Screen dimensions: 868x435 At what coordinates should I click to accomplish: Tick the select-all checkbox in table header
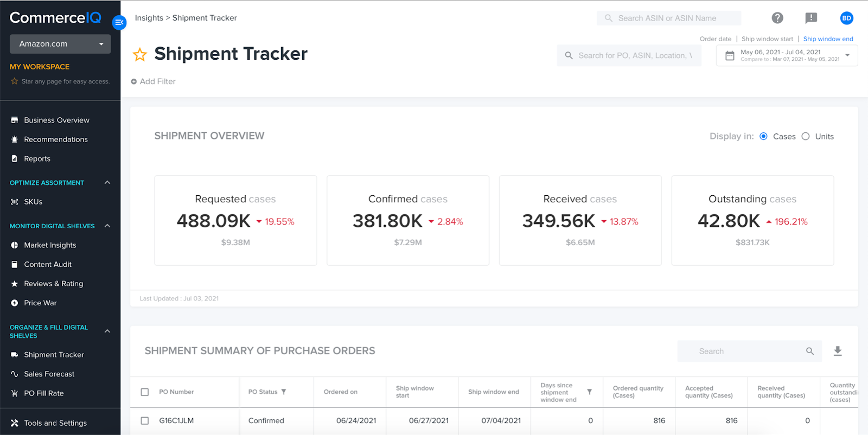pyautogui.click(x=145, y=392)
